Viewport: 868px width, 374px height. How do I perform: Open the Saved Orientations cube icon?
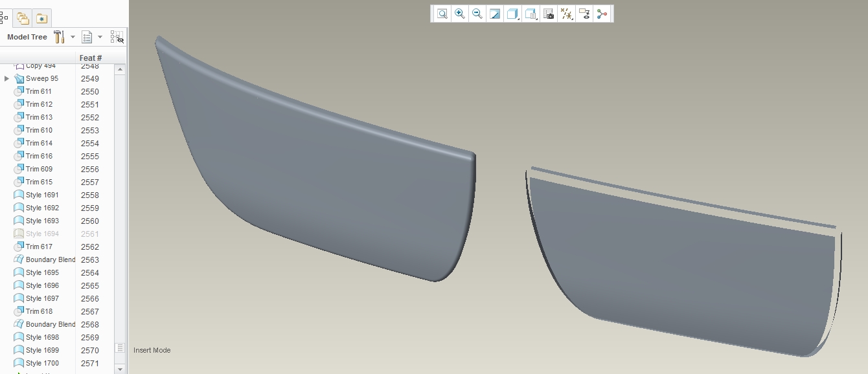pos(531,14)
